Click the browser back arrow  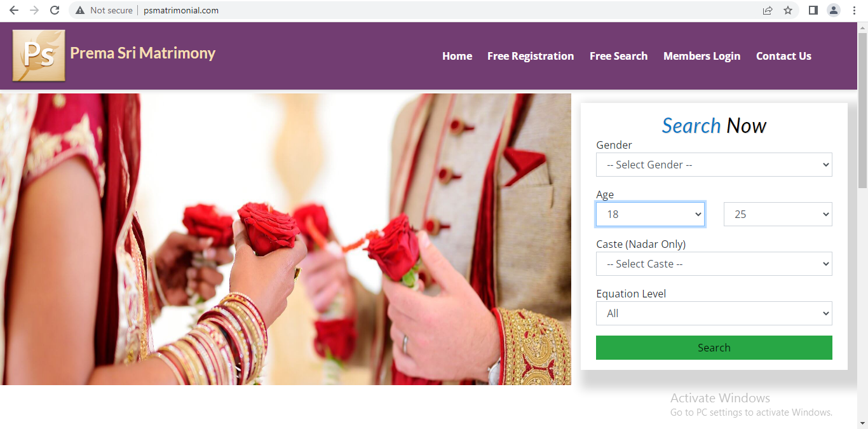tap(14, 10)
